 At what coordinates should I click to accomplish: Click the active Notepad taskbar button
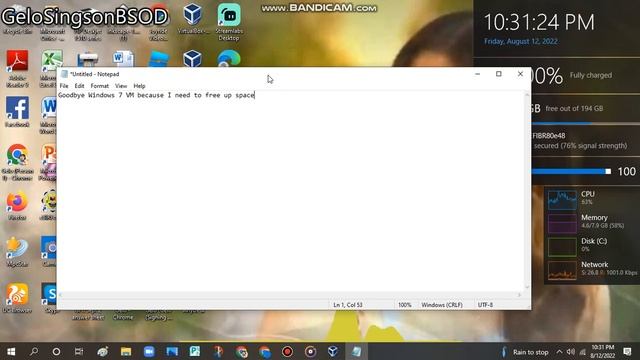pyautogui.click(x=356, y=351)
